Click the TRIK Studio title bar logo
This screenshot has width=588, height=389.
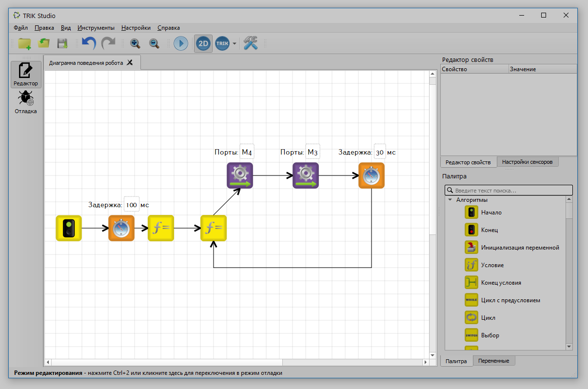16,15
